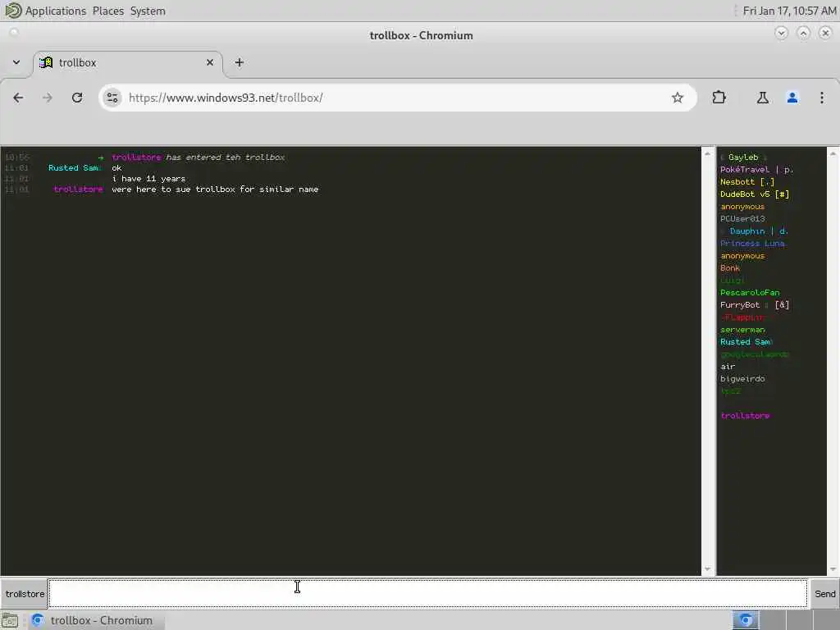The height and width of the screenshot is (630, 840).
Task: Select the trollbox tab
Action: (127, 62)
